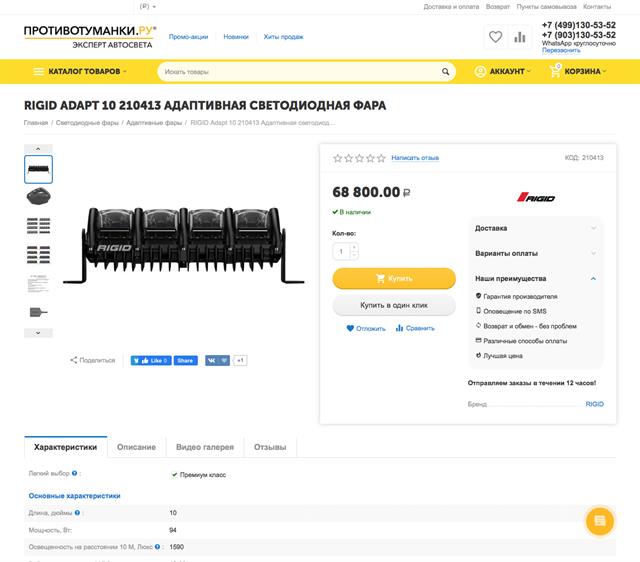
Task: Switch to the Видео галерея tab
Action: pos(204,447)
